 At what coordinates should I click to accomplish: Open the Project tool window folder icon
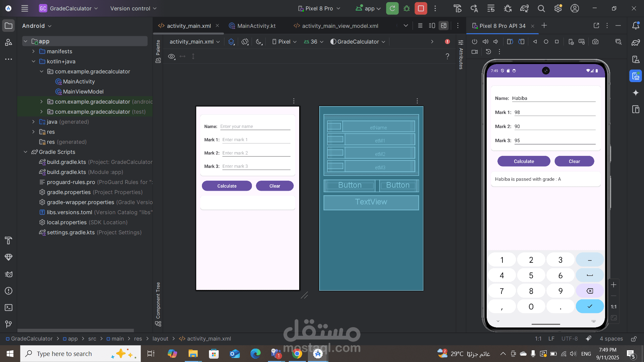tap(8, 26)
